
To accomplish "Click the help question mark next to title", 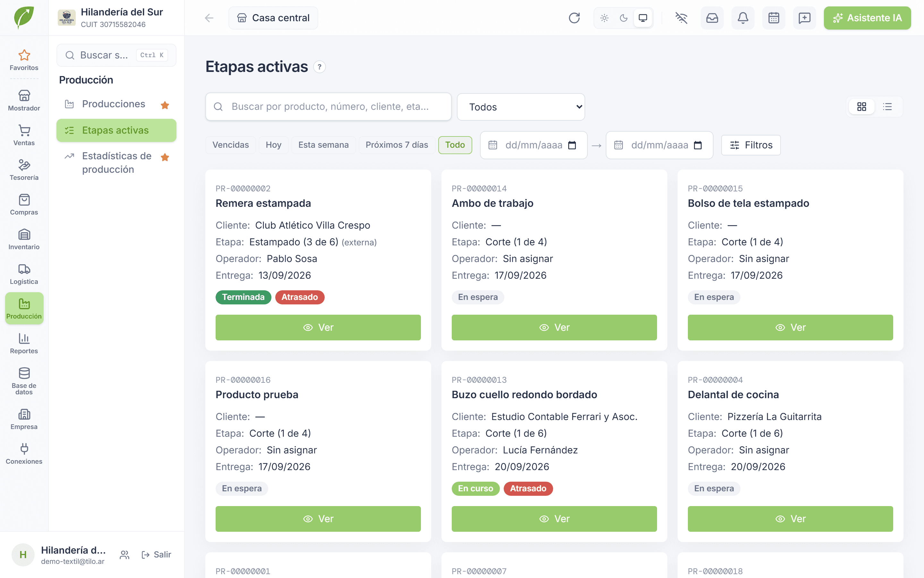I will 319,67.
